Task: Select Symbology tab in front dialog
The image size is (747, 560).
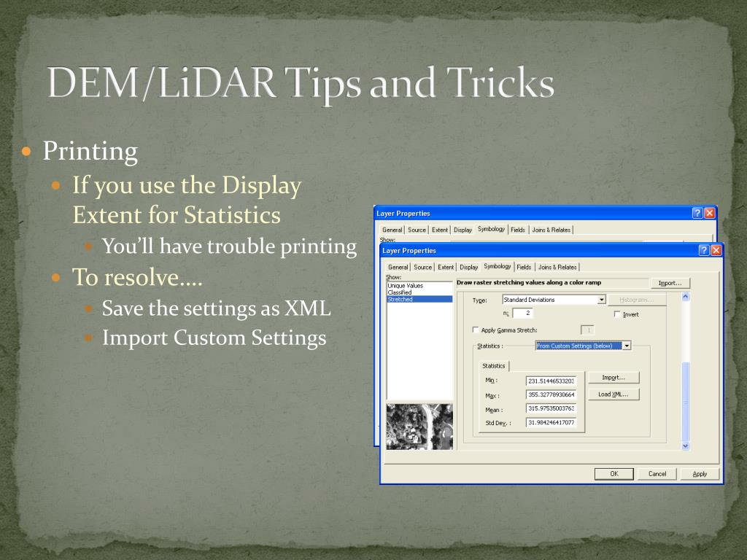Action: click(x=498, y=266)
